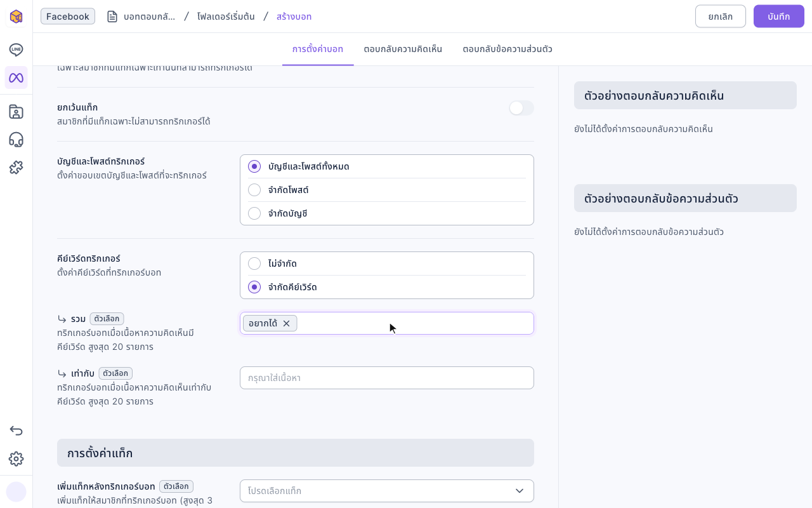Toggle the ยกเว้นแท็ก switch
The image size is (812, 508).
(x=521, y=108)
